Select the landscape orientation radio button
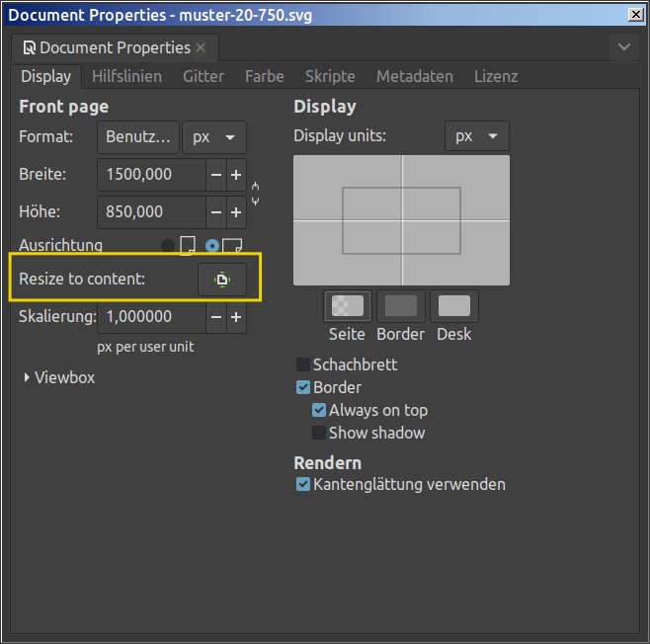This screenshot has width=650, height=644. coord(212,245)
